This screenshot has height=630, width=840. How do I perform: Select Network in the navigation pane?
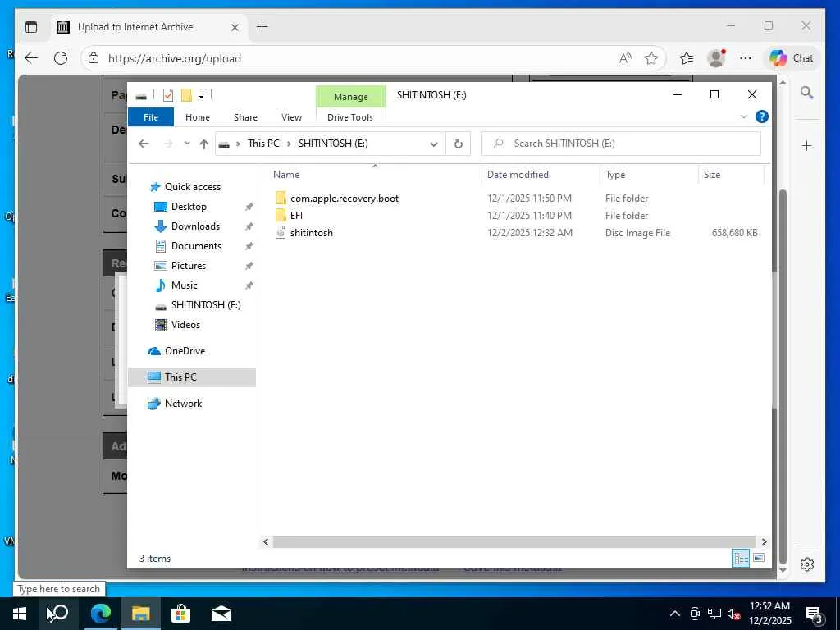[x=183, y=404]
